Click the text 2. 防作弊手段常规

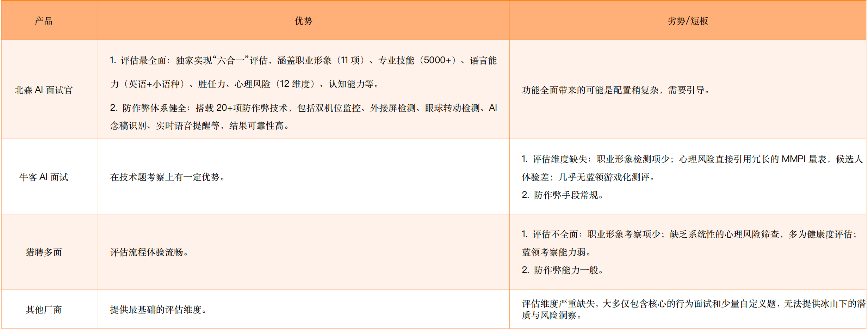point(563,195)
